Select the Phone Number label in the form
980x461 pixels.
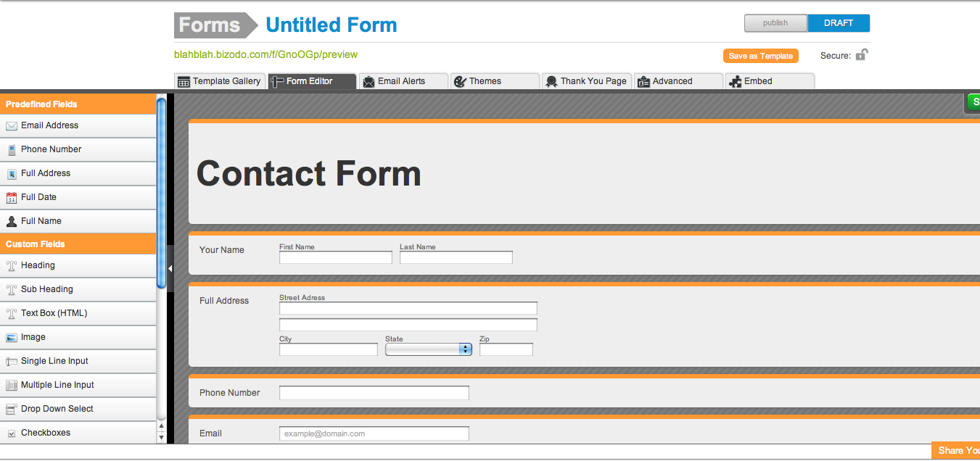click(230, 393)
